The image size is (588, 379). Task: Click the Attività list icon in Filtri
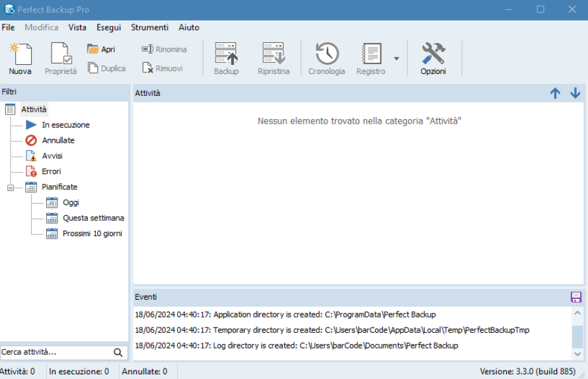[10, 109]
